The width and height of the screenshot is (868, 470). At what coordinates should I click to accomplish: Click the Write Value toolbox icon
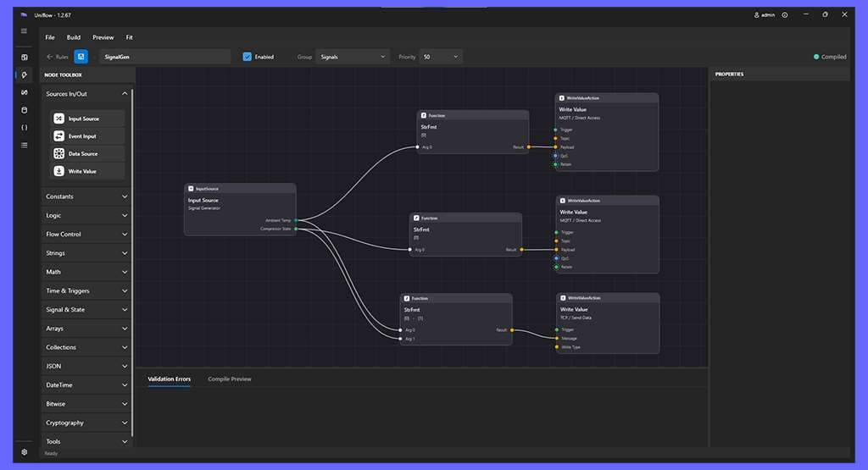click(x=58, y=171)
